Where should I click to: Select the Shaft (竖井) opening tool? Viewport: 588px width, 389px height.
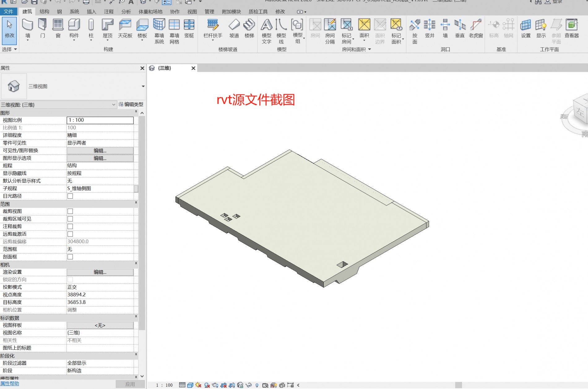(430, 29)
